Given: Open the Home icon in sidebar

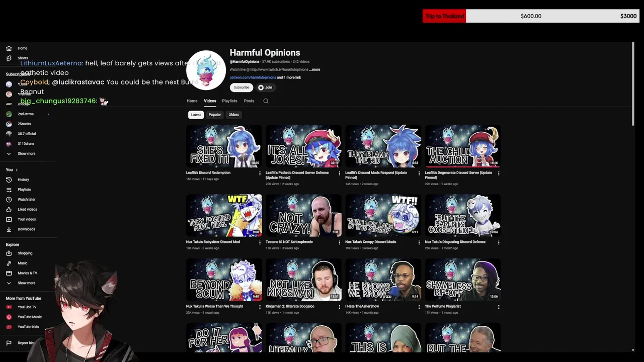Looking at the screenshot, I should click(x=9, y=48).
